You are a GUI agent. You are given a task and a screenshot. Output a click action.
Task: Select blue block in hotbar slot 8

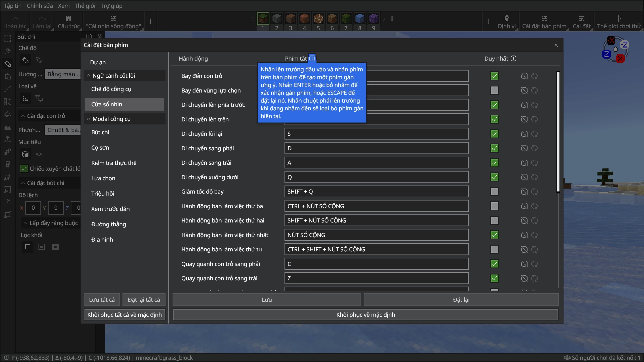click(x=360, y=19)
